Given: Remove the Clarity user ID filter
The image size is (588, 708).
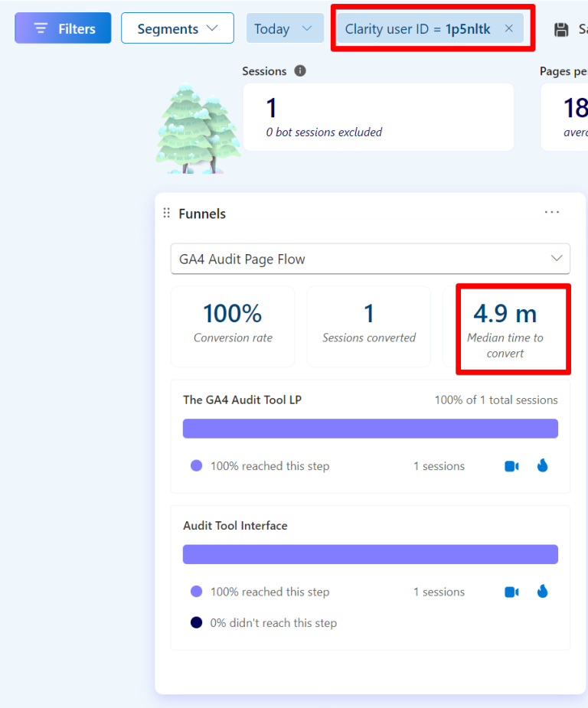Looking at the screenshot, I should [x=508, y=28].
